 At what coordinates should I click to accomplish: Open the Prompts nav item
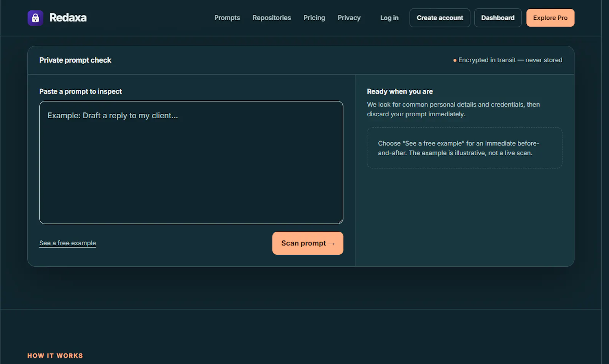tap(227, 18)
